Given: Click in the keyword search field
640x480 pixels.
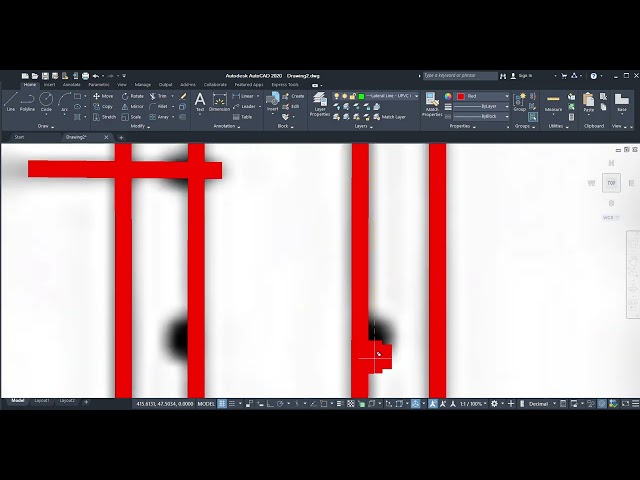Looking at the screenshot, I should pos(460,76).
